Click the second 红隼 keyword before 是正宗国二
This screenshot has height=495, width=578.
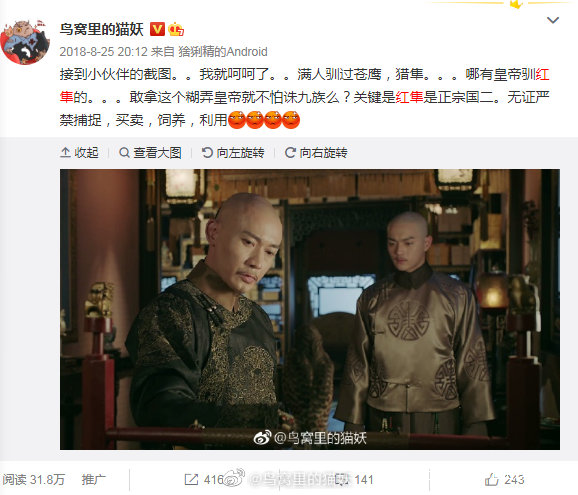coord(409,97)
